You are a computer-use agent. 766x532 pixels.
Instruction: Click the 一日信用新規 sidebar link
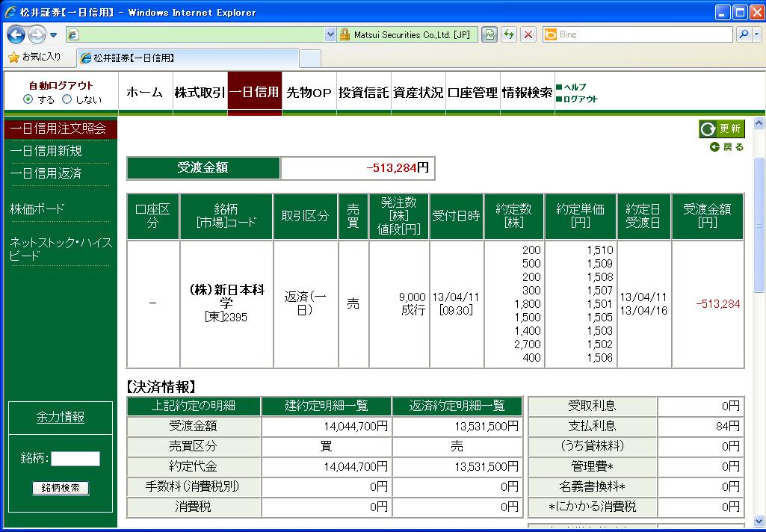click(46, 151)
